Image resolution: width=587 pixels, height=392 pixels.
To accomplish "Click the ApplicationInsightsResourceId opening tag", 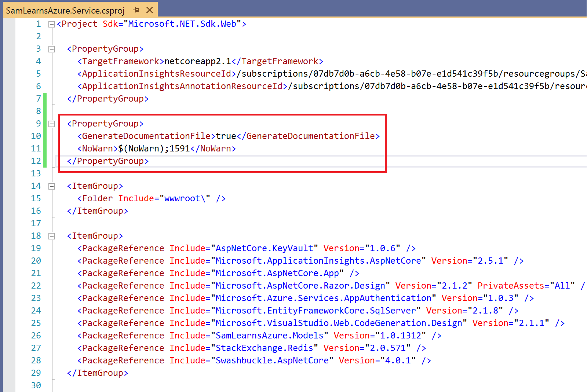I will pyautogui.click(x=157, y=74).
